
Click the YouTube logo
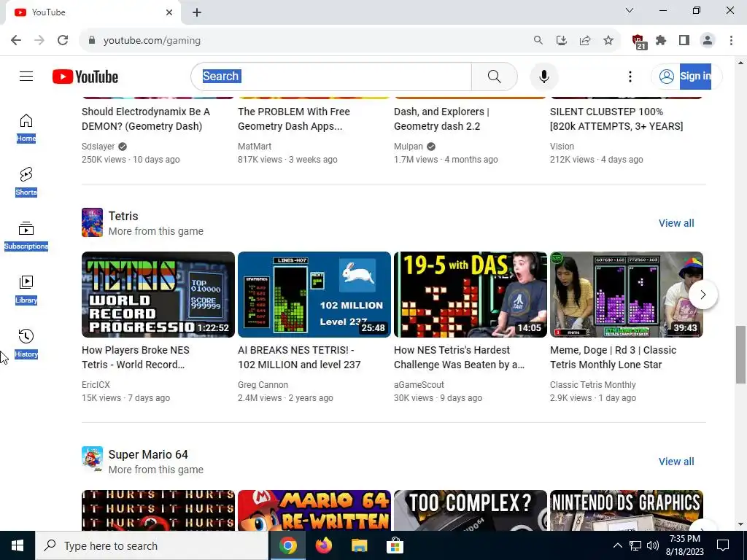(x=85, y=77)
